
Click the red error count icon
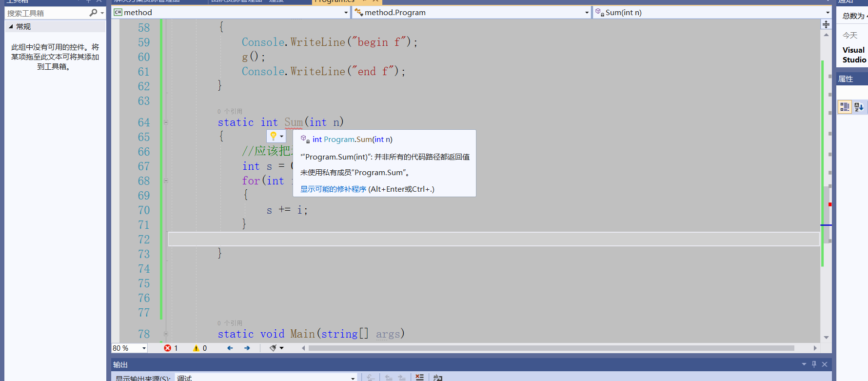click(168, 348)
